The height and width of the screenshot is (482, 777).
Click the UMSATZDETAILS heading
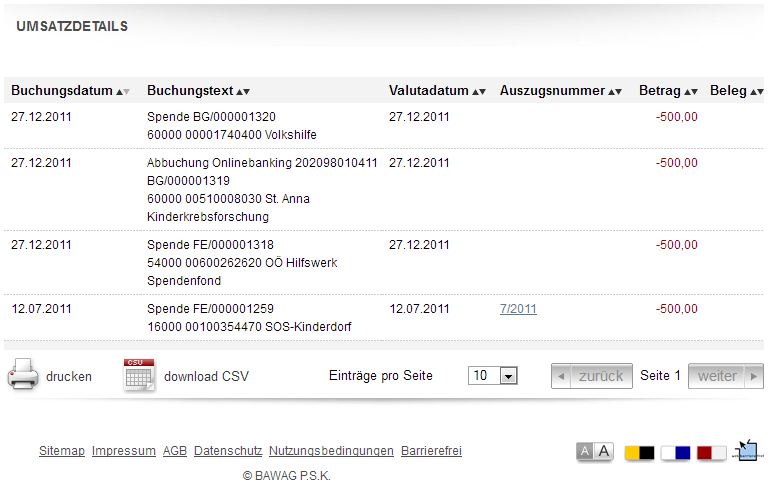coord(72,26)
